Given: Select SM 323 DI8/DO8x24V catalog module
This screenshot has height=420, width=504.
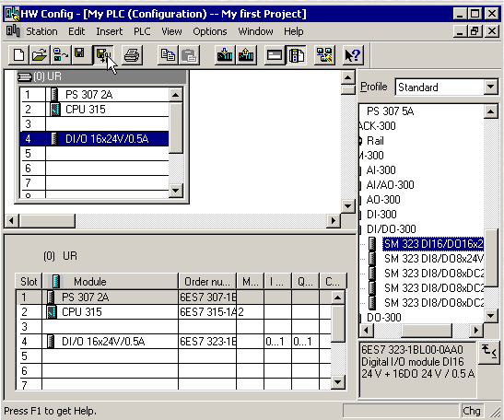Looking at the screenshot, I should click(434, 259).
